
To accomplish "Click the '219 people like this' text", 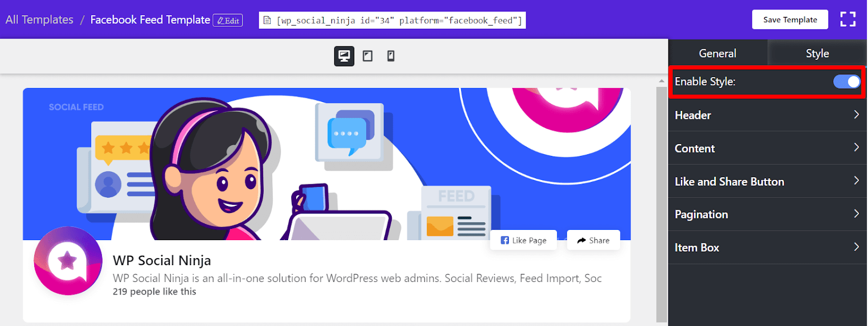I will [155, 292].
